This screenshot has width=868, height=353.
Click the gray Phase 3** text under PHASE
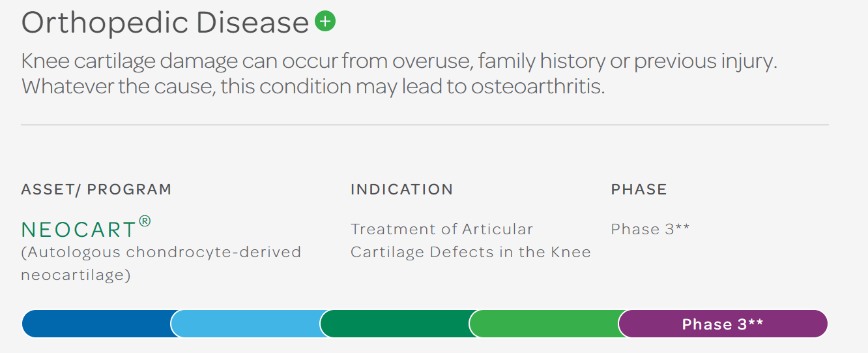(x=650, y=229)
